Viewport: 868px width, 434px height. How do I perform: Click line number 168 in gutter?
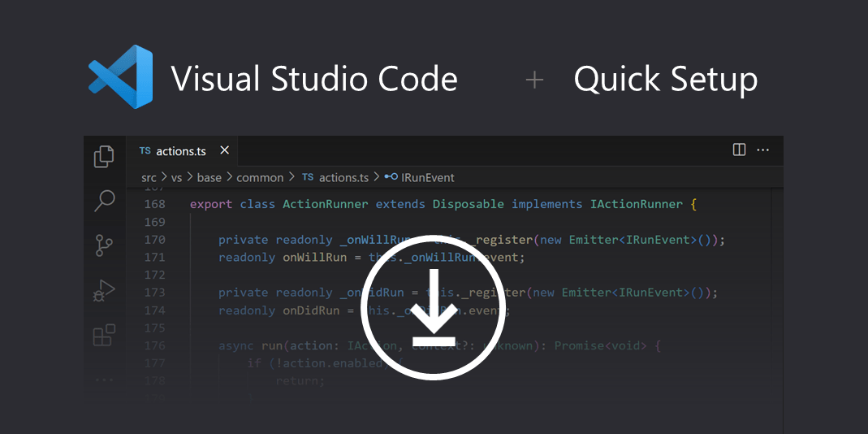(155, 205)
